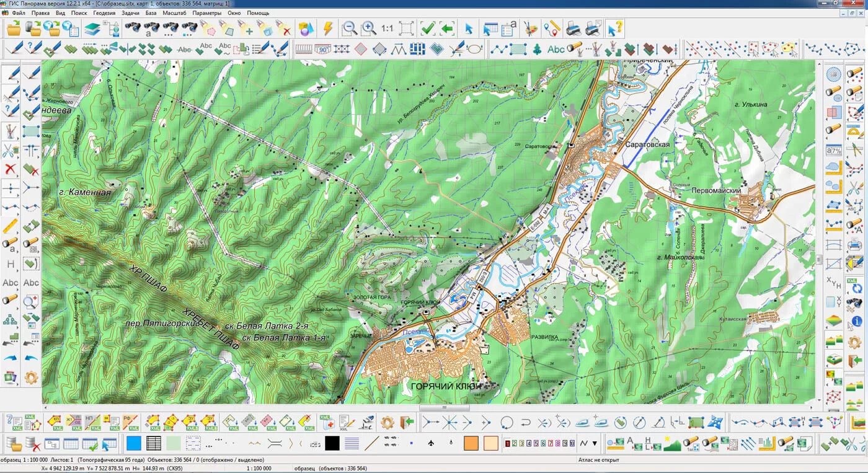The image size is (868, 473).
Task: Choose the polyline with blue nodes tool
Action: 498,48
